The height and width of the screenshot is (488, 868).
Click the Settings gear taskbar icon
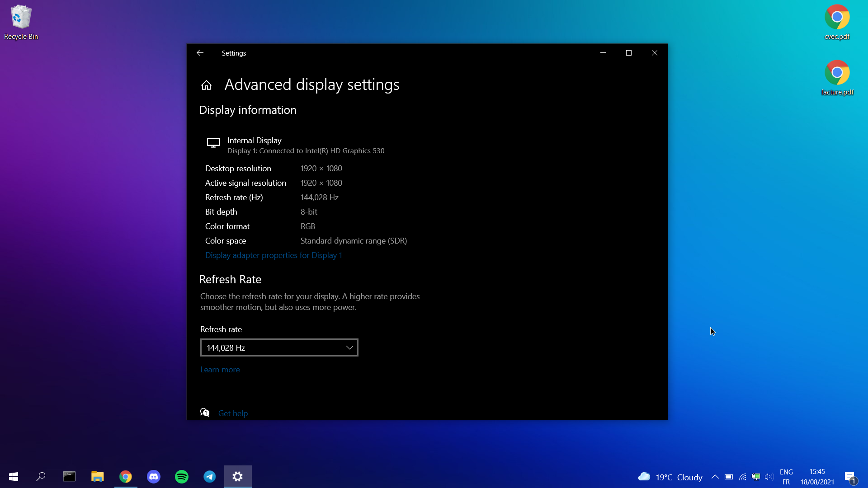238,477
